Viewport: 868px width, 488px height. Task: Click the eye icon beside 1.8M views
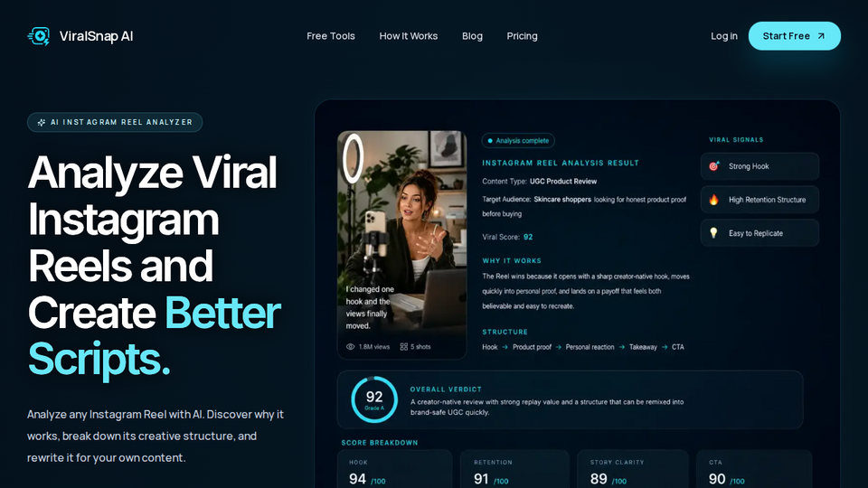click(351, 347)
